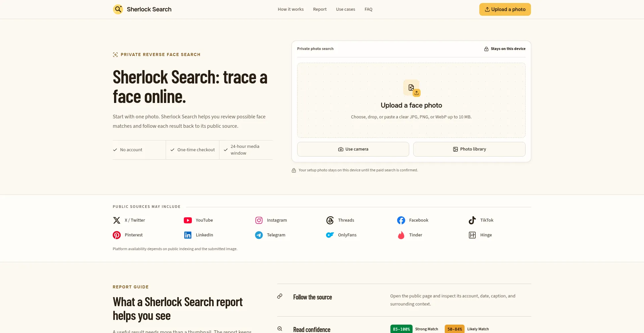Open the Sherlock Search home link text
644x333 pixels.
coord(149,9)
